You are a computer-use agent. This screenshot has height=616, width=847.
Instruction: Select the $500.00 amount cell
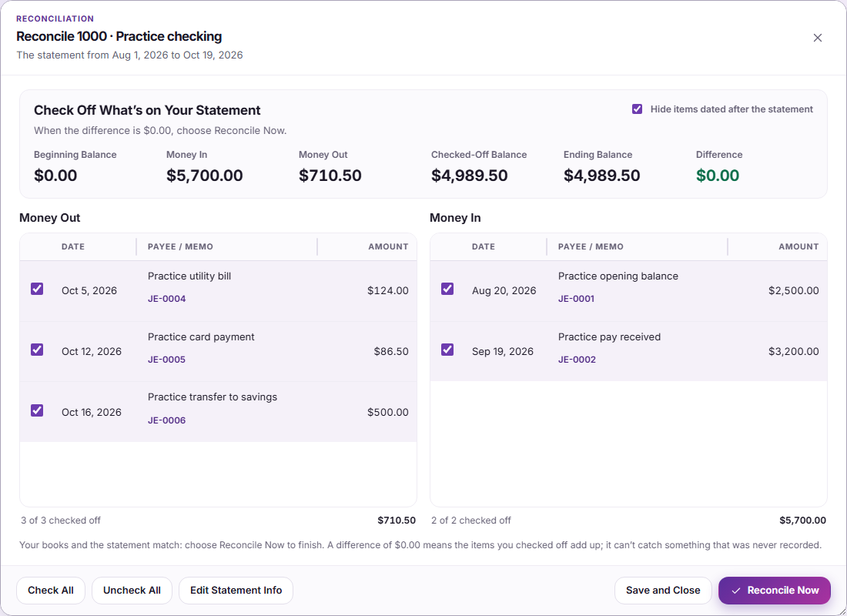[388, 412]
